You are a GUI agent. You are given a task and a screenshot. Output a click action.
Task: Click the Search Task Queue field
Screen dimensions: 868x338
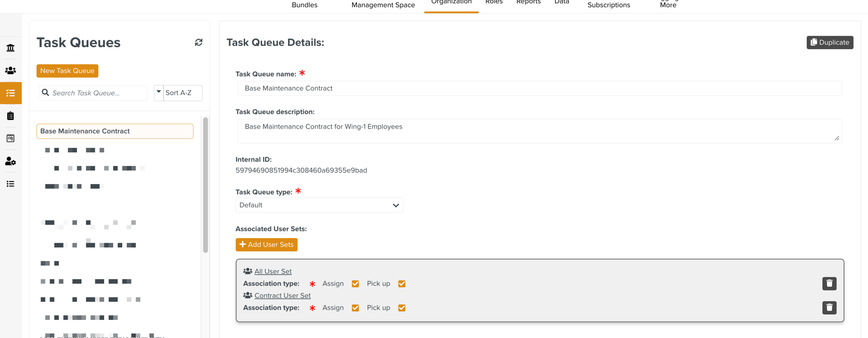coord(97,93)
